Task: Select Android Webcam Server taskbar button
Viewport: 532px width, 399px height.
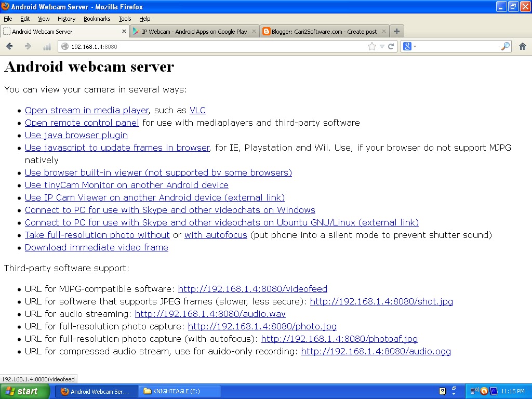Action: [x=96, y=392]
